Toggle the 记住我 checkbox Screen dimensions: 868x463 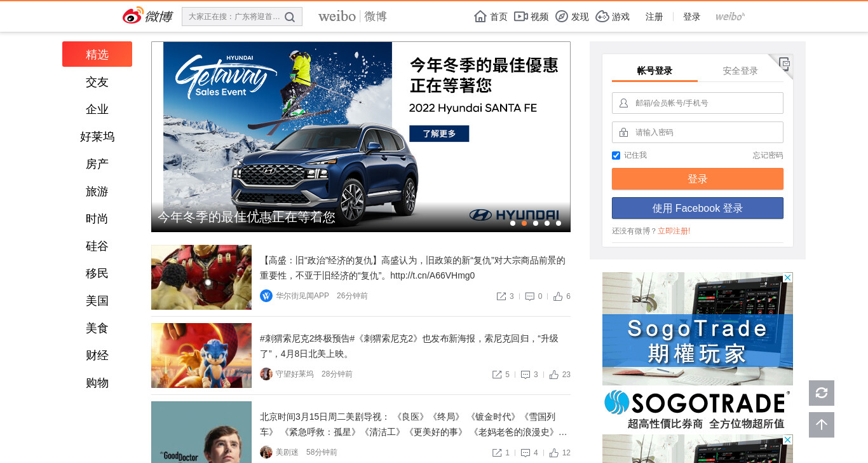pyautogui.click(x=616, y=155)
